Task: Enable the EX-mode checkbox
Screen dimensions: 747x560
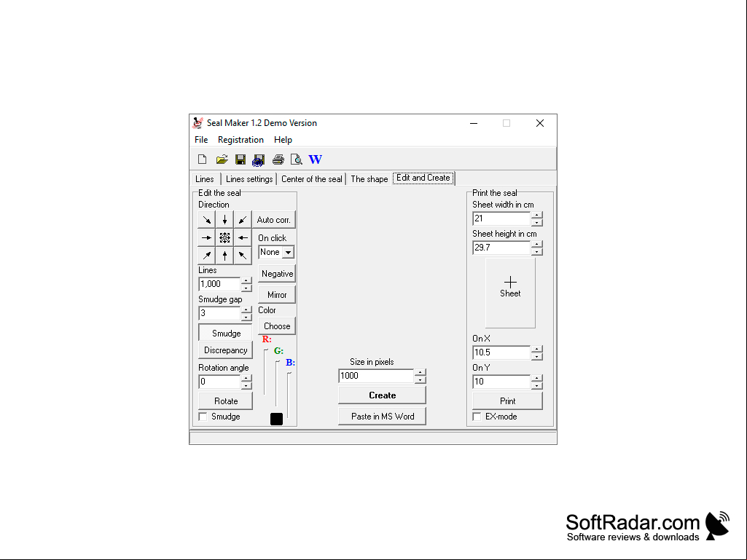Action: pos(477,417)
